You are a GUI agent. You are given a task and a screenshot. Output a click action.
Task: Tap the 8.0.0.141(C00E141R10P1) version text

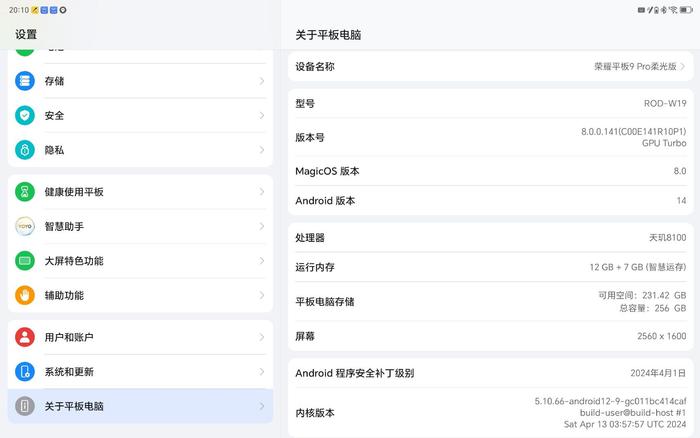click(x=633, y=132)
